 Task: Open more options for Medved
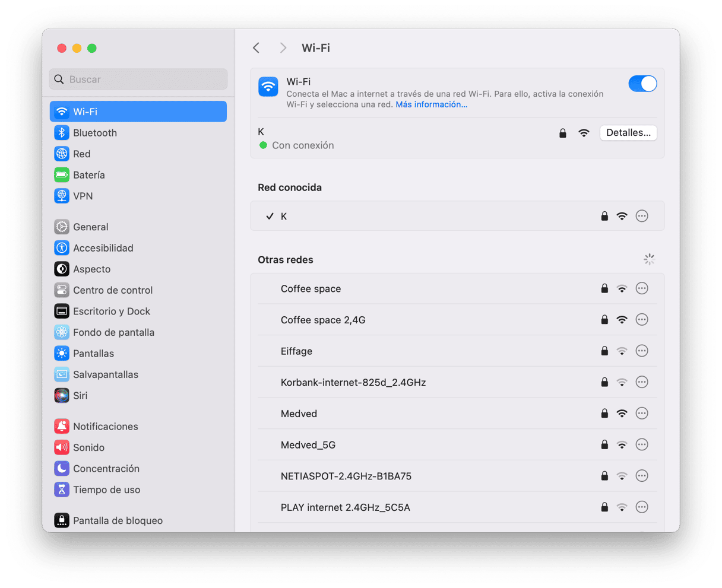tap(642, 413)
